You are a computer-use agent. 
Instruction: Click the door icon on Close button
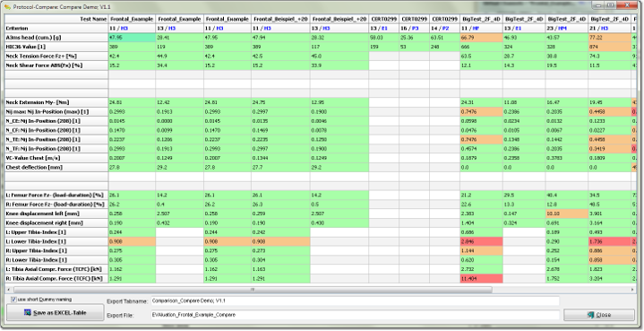(x=590, y=315)
